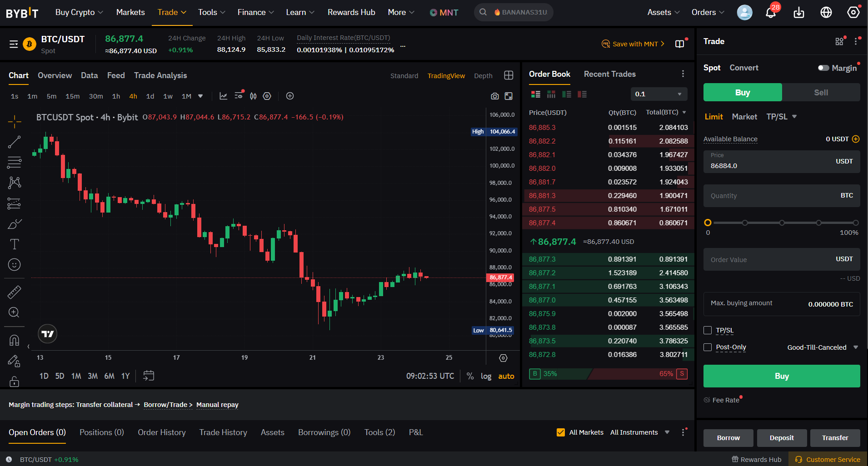
Task: Take a chart snapshot with camera icon
Action: (495, 96)
